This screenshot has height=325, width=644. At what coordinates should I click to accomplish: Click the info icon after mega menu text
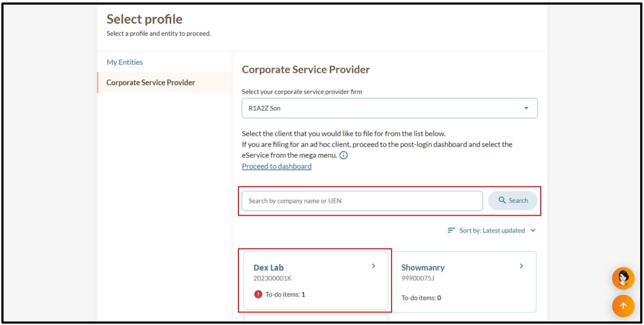click(x=344, y=155)
